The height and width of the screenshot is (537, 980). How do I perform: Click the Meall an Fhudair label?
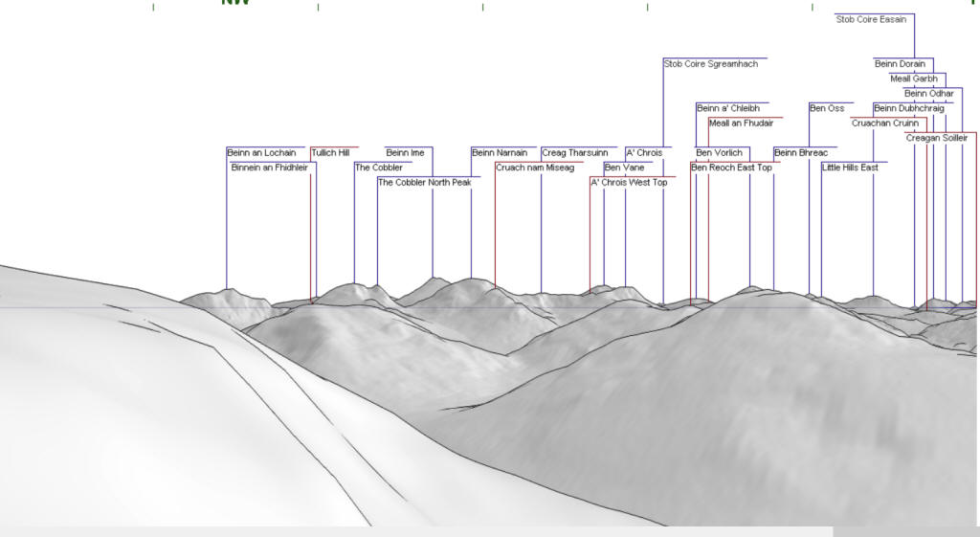pos(741,123)
